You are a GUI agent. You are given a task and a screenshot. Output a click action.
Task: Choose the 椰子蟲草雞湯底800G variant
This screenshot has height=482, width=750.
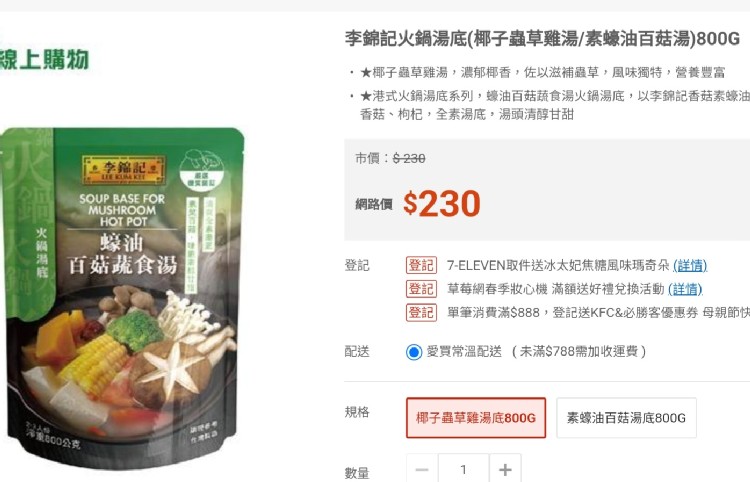pos(476,418)
